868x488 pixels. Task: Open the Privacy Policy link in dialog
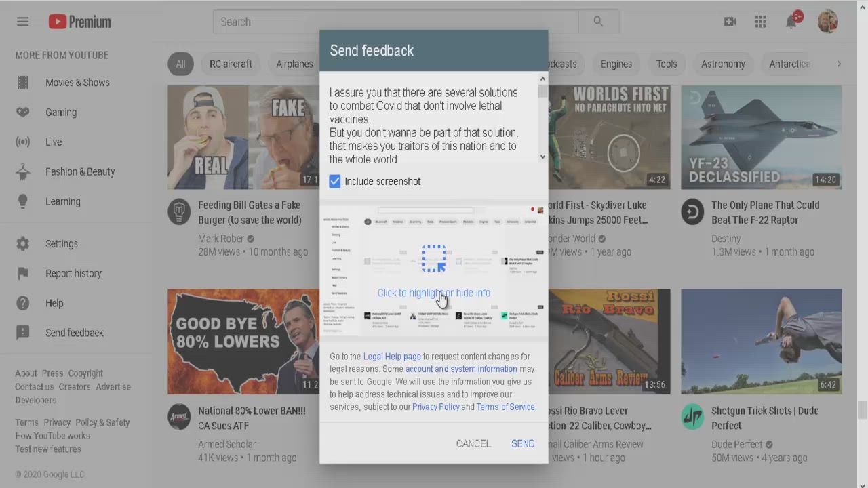point(435,407)
